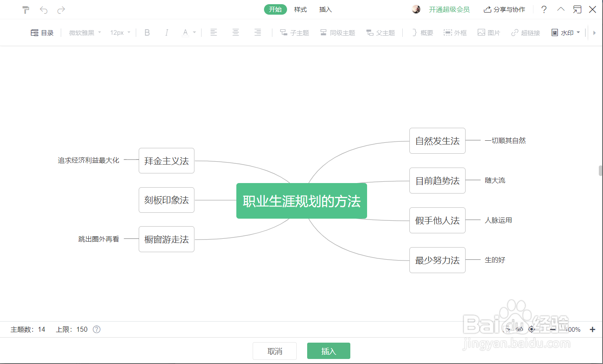
Task: Toggle italic formatting with the I button
Action: 167,32
